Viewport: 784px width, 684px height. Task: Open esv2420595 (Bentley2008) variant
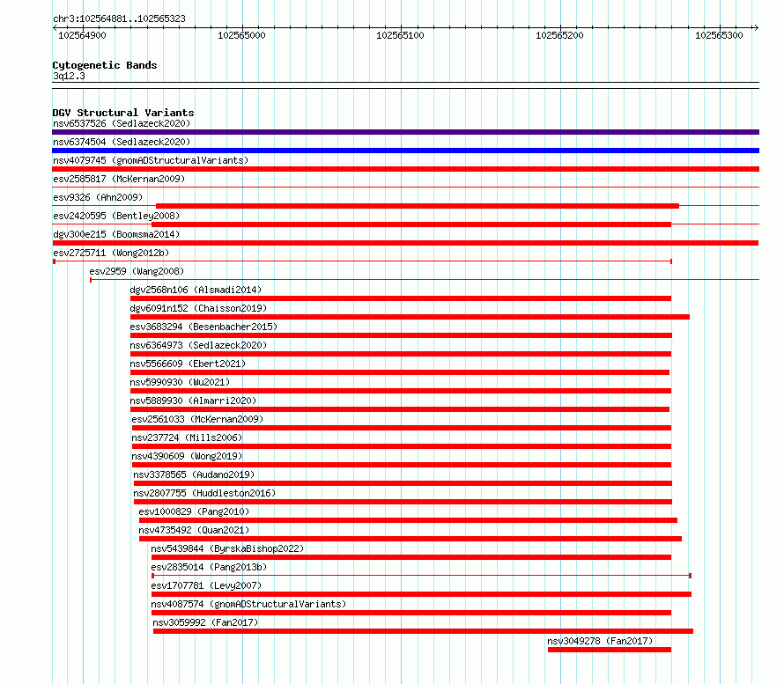(x=116, y=216)
